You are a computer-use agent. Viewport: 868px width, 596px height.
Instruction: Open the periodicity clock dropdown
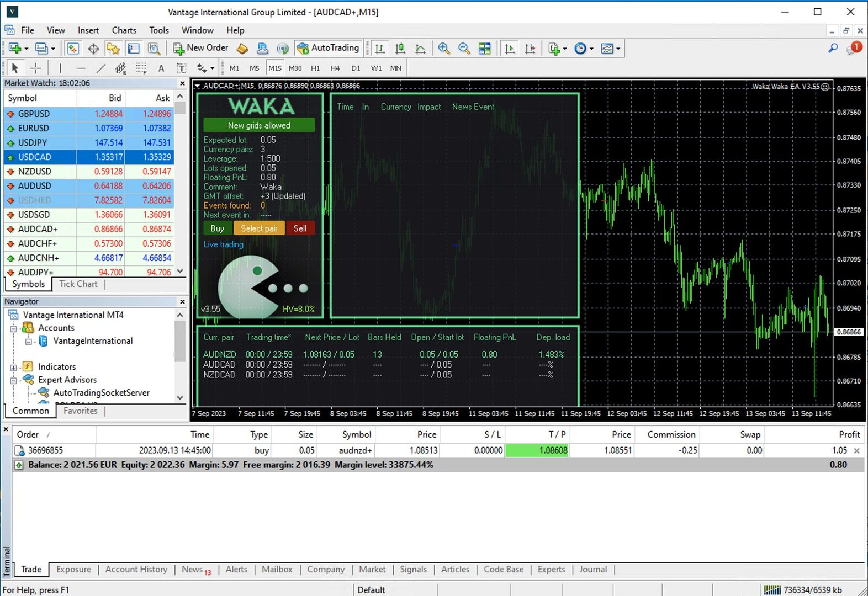tap(584, 49)
